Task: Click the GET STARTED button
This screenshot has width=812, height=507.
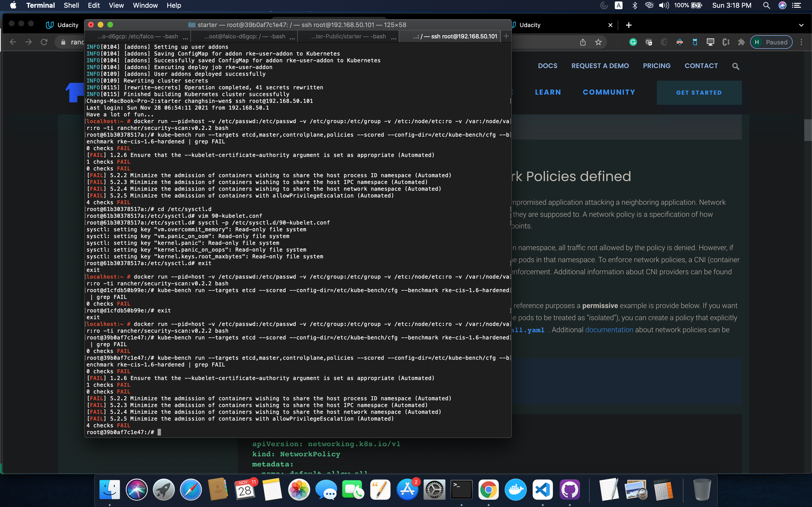Action: [x=699, y=92]
